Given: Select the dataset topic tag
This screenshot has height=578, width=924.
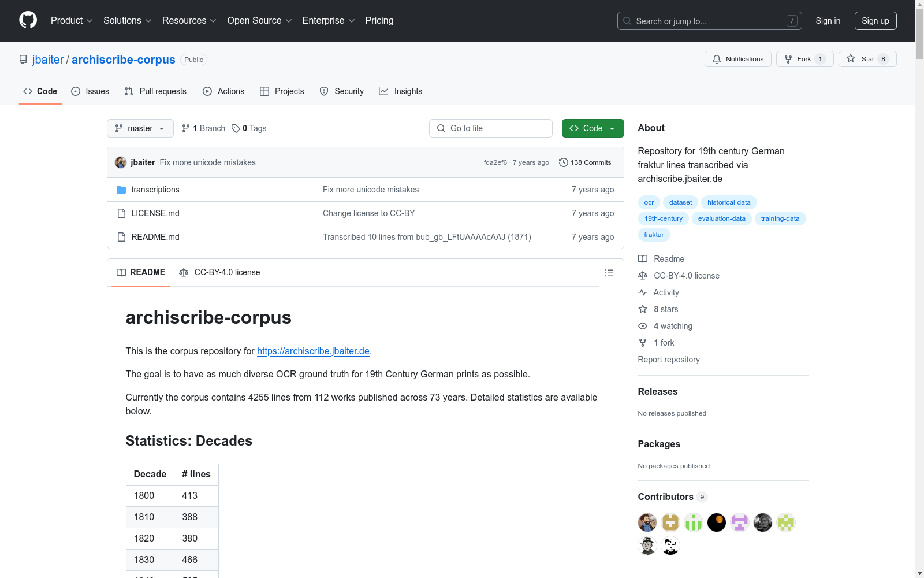Looking at the screenshot, I should 681,202.
